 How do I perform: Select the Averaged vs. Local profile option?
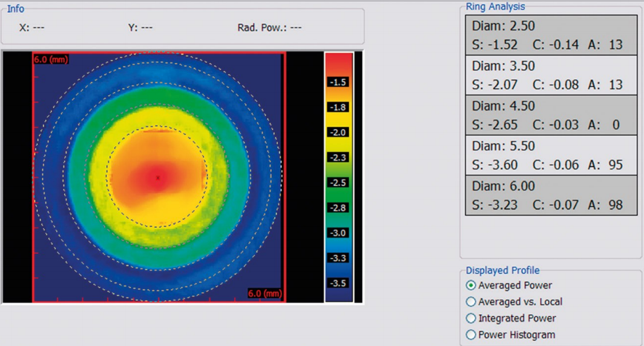471,302
